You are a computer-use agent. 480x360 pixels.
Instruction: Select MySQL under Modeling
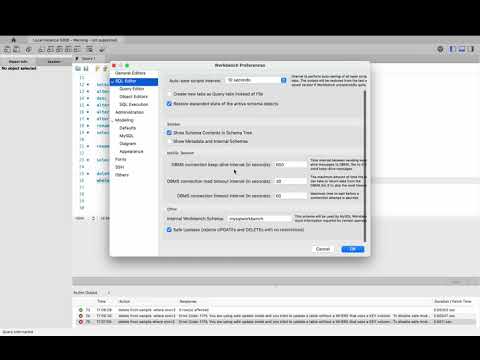pyautogui.click(x=126, y=136)
